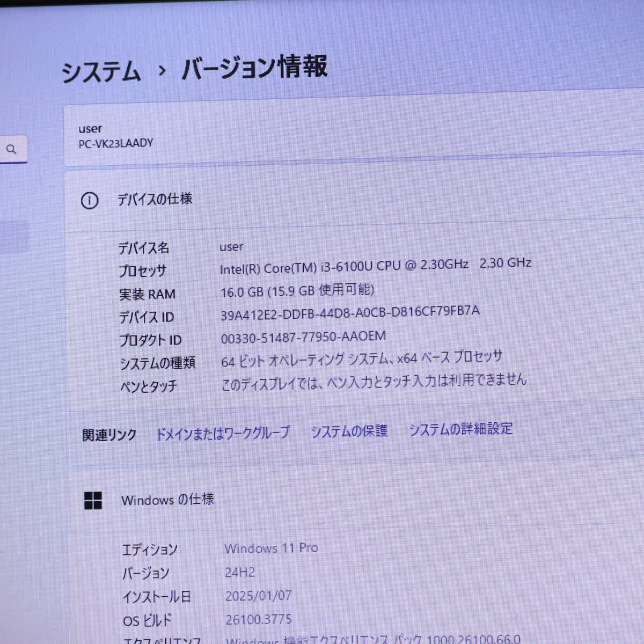644x644 pixels.
Task: Click the PC-VK23LAADY model text
Action: point(115,144)
